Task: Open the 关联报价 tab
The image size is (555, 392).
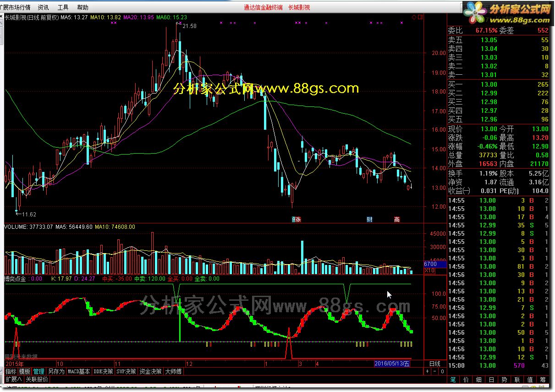Action: point(37,379)
